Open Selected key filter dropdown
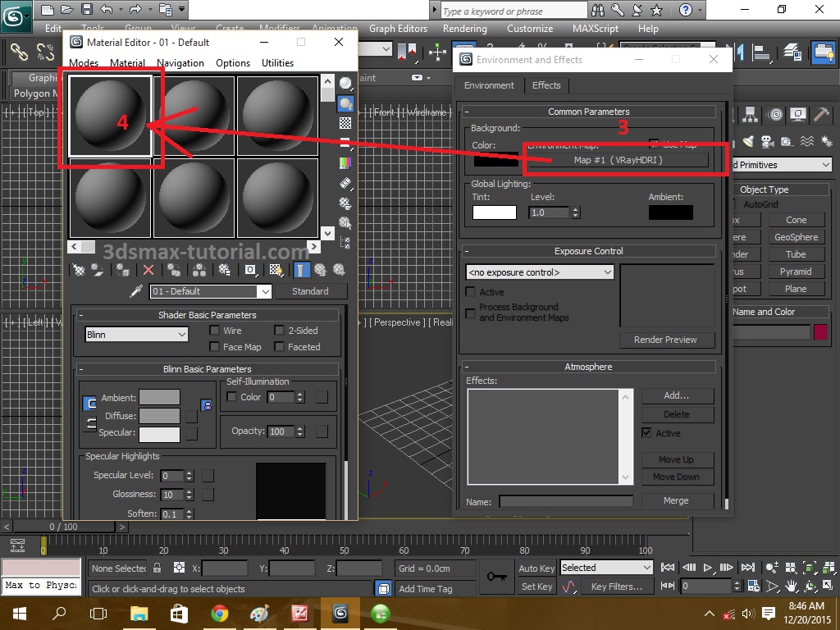The height and width of the screenshot is (630, 840). (606, 568)
